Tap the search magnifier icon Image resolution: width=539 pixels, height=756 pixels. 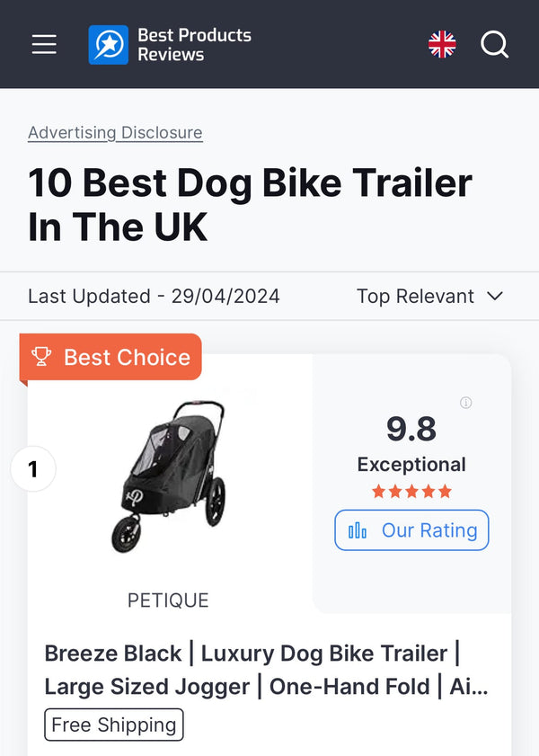pyautogui.click(x=494, y=44)
